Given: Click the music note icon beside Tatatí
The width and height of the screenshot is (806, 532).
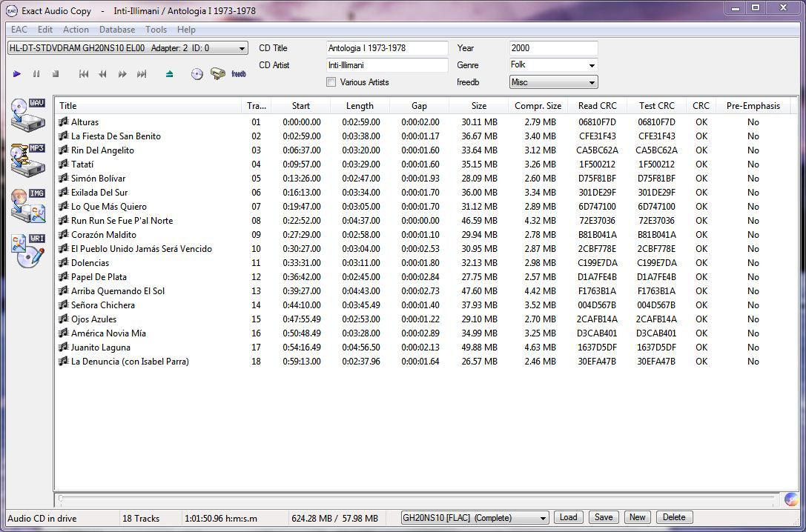Looking at the screenshot, I should point(64,164).
